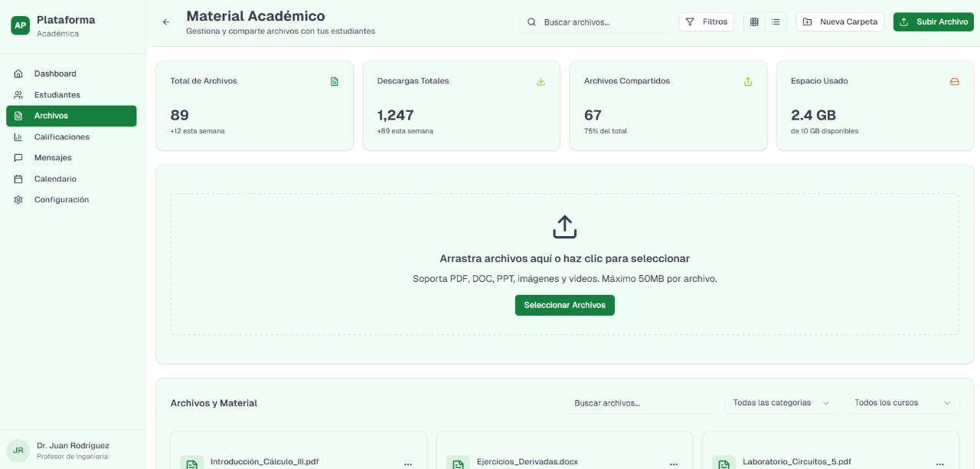Click the file icon on Total de Archivos card
980x469 pixels.
point(335,81)
